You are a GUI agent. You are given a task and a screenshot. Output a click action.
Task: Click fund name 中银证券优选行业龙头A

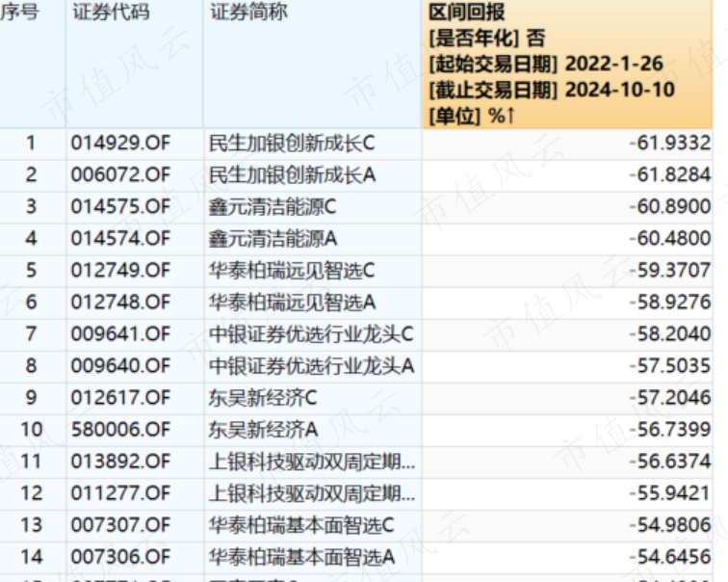312,365
